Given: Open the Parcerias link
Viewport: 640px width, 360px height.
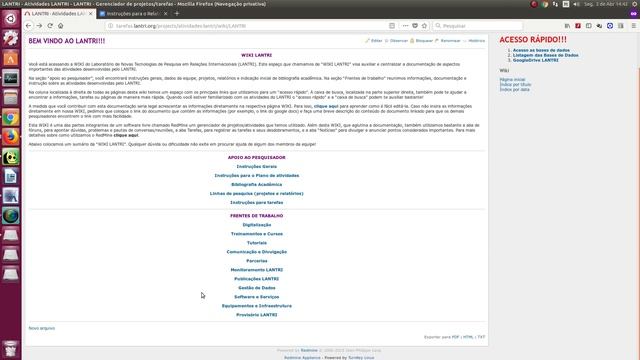Looking at the screenshot, I should pos(257,261).
